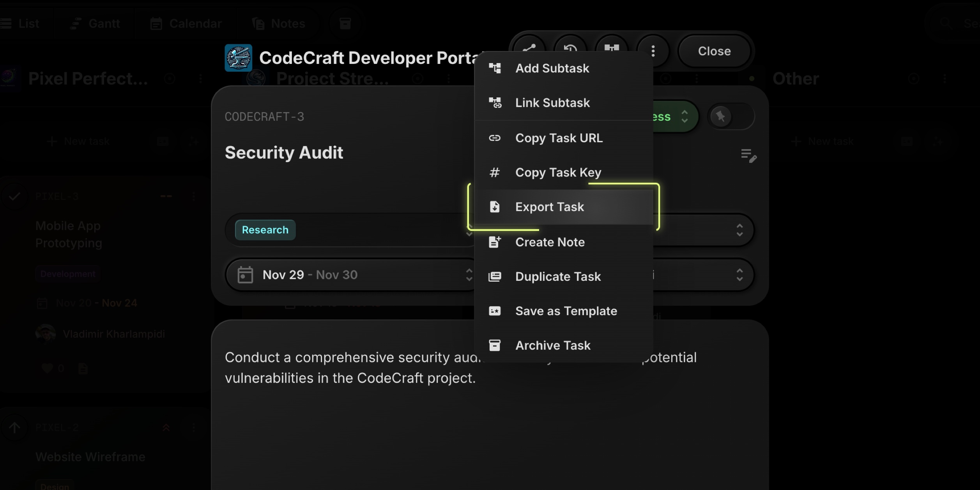Open task history via the clock icon

[570, 49]
